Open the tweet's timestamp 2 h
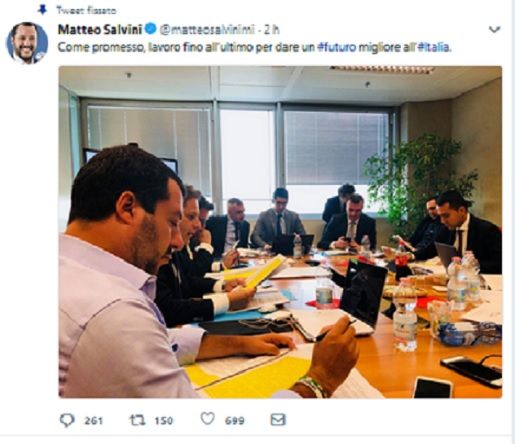Viewport: 515px width, 444px height. point(272,30)
